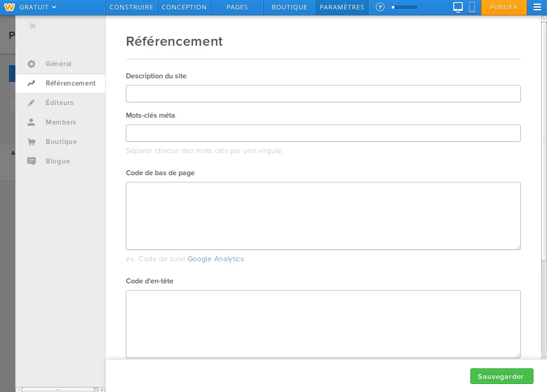Click the Référencement page heading
The height and width of the screenshot is (392, 547).
(174, 41)
